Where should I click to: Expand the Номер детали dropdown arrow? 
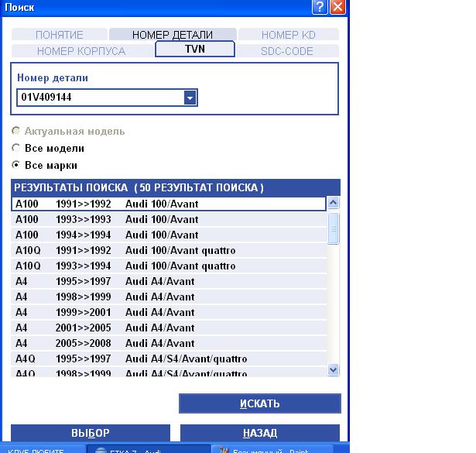tap(190, 98)
